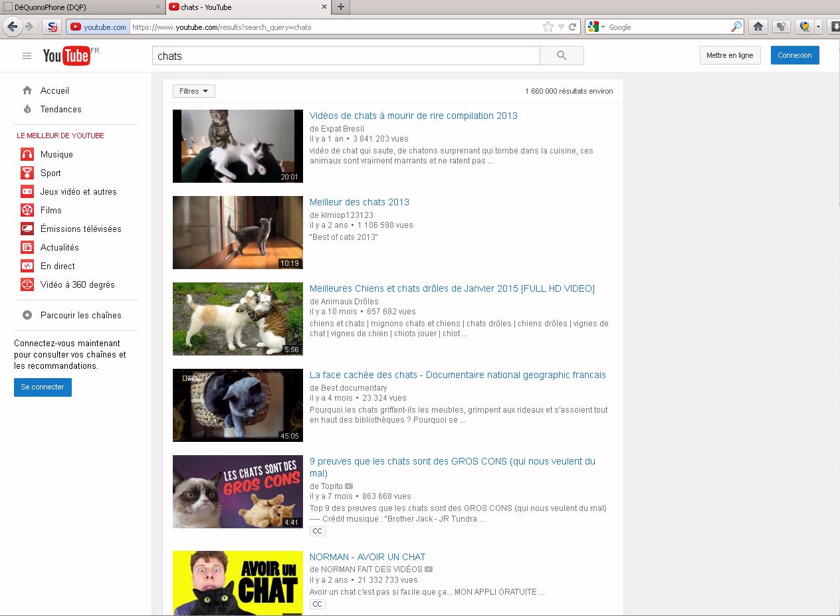
Task: Click the NoScript S icon left of address
Action: [52, 27]
